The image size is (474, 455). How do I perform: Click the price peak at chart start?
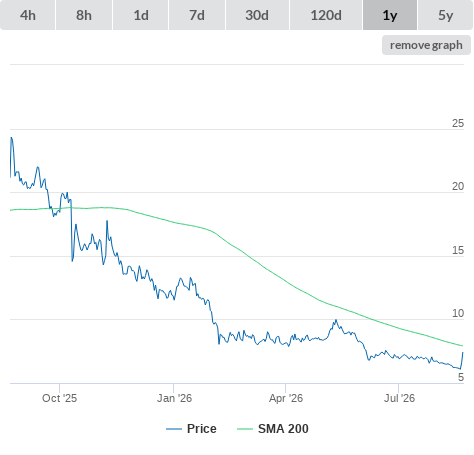coord(12,138)
